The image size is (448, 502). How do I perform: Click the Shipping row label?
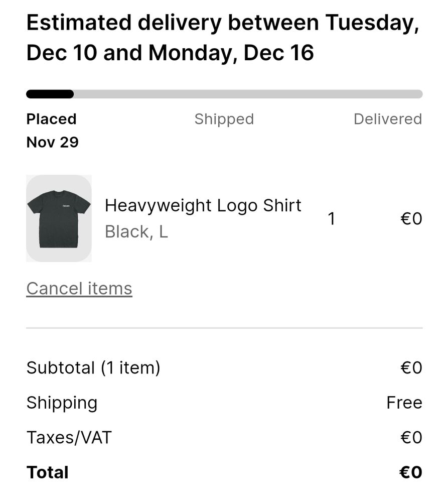tap(62, 403)
